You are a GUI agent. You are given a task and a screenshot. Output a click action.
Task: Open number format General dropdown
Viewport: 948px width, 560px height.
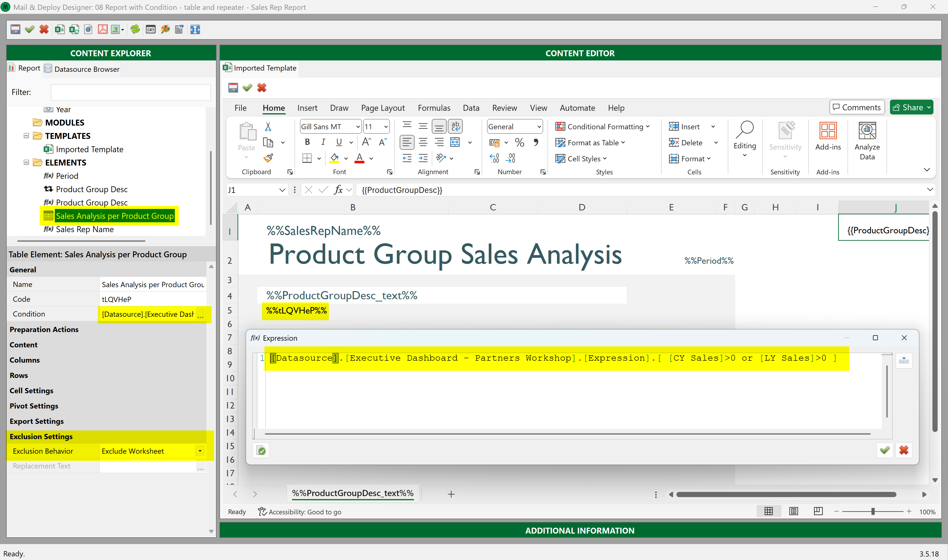[539, 127]
